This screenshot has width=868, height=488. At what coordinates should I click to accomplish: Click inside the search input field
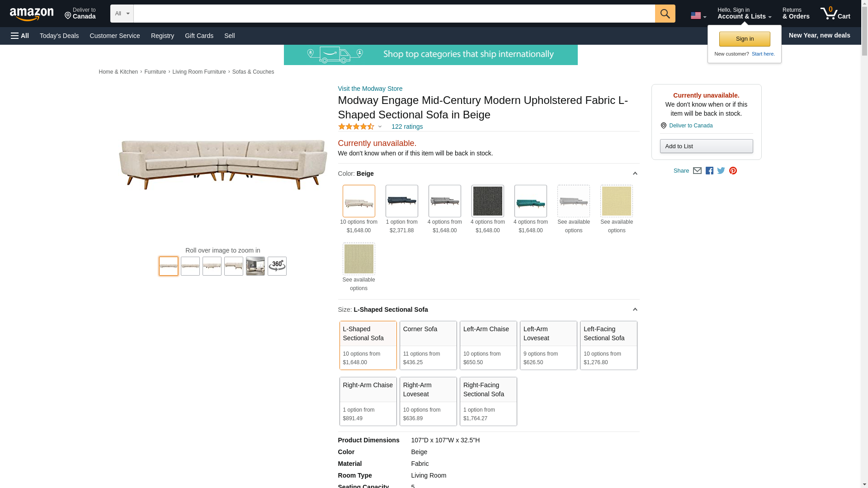(x=393, y=14)
